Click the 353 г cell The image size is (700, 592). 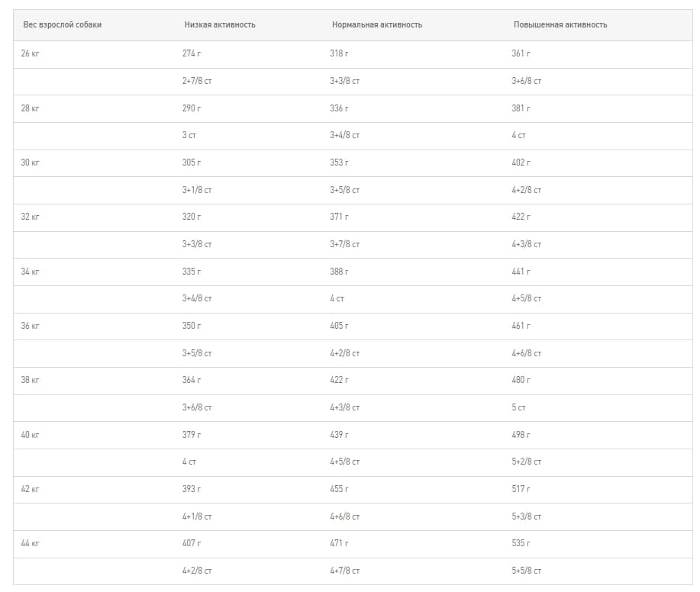(339, 162)
